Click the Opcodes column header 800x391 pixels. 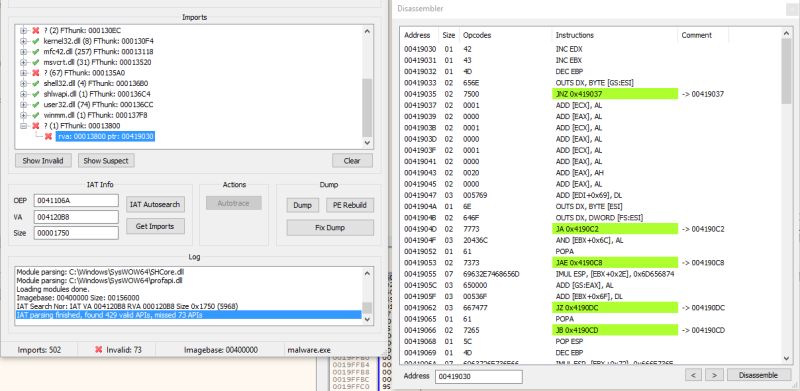click(505, 35)
